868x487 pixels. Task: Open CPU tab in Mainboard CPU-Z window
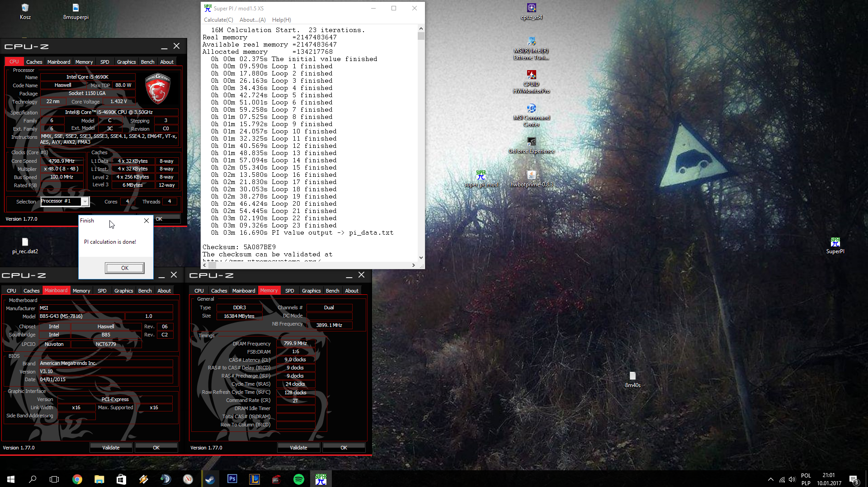tap(11, 291)
